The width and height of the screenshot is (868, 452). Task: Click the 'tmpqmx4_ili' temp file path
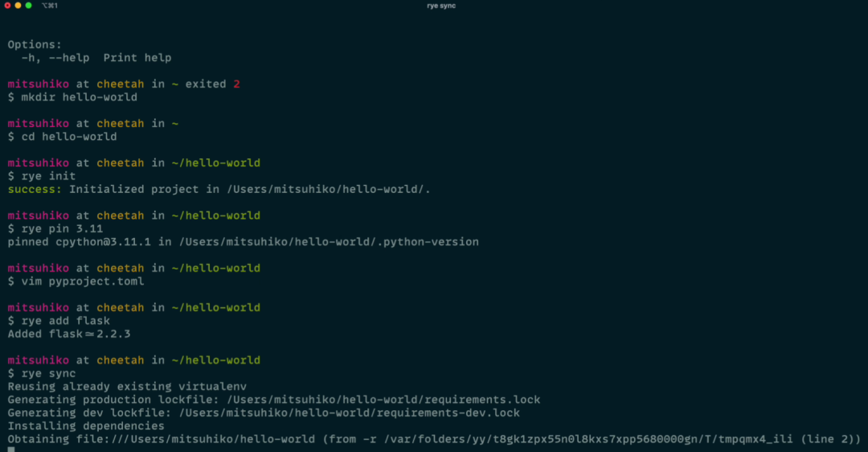click(755, 439)
